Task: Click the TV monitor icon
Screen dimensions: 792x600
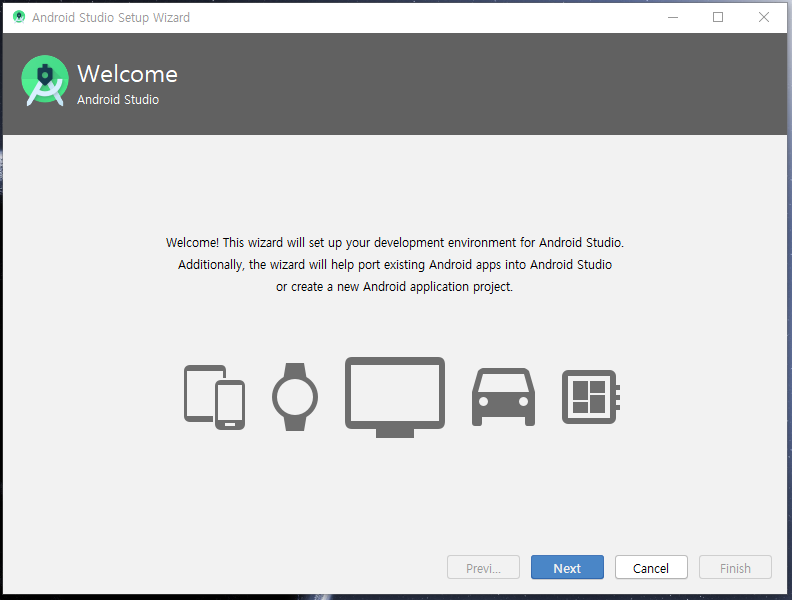Action: 395,397
